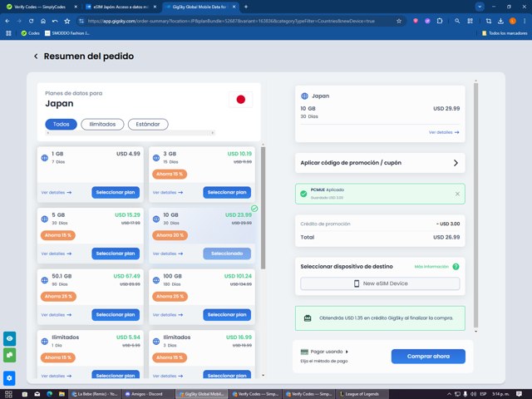Open Amigos - Discord from the taskbar
Screen dimensions: 532x399
coord(146,394)
